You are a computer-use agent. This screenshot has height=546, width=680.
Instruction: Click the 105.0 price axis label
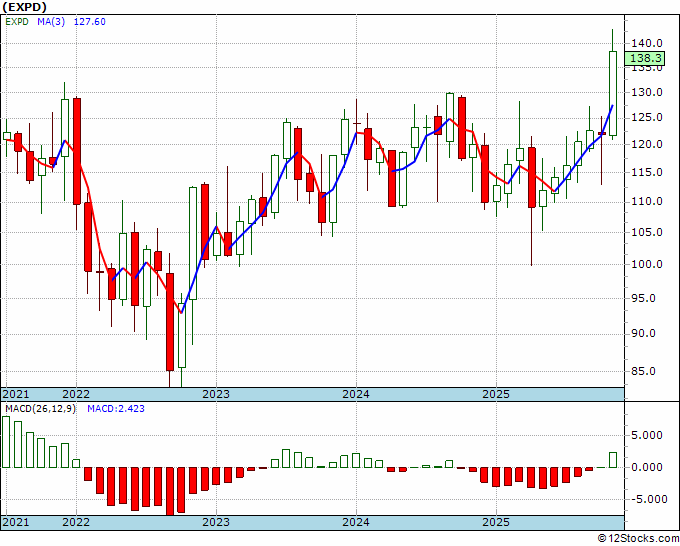[647, 232]
